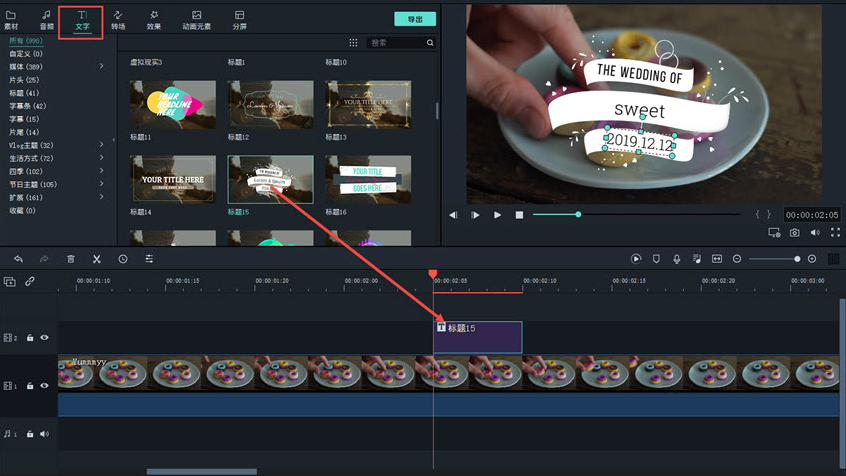The image size is (846, 476).
Task: Click the timeline zoom slider handle
Action: click(x=797, y=259)
